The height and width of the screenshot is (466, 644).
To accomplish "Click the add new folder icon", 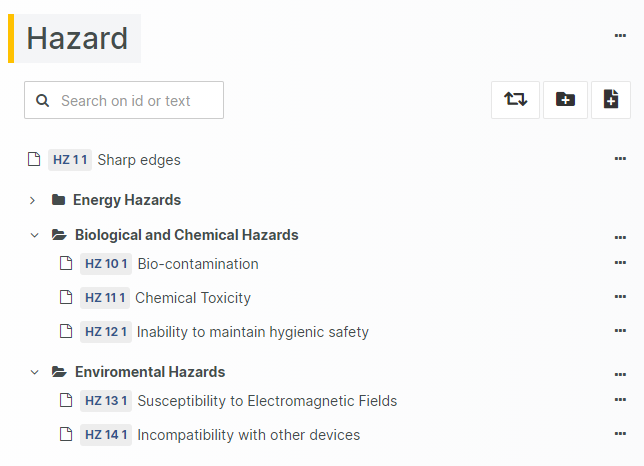I will click(x=565, y=100).
